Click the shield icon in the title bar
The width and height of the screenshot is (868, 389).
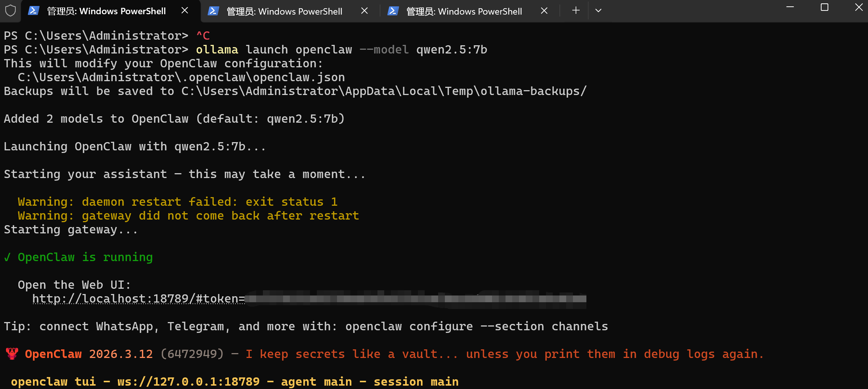[10, 10]
